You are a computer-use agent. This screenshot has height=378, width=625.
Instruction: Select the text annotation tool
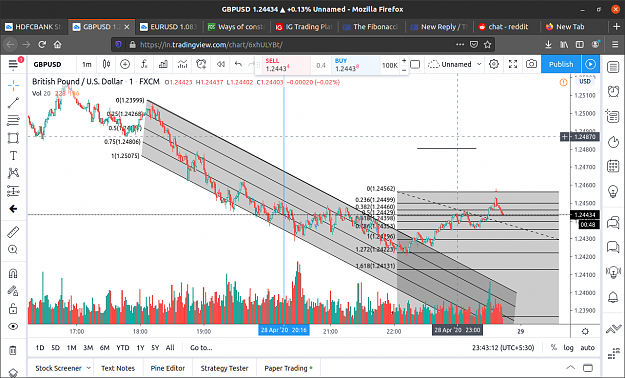pyautogui.click(x=13, y=156)
